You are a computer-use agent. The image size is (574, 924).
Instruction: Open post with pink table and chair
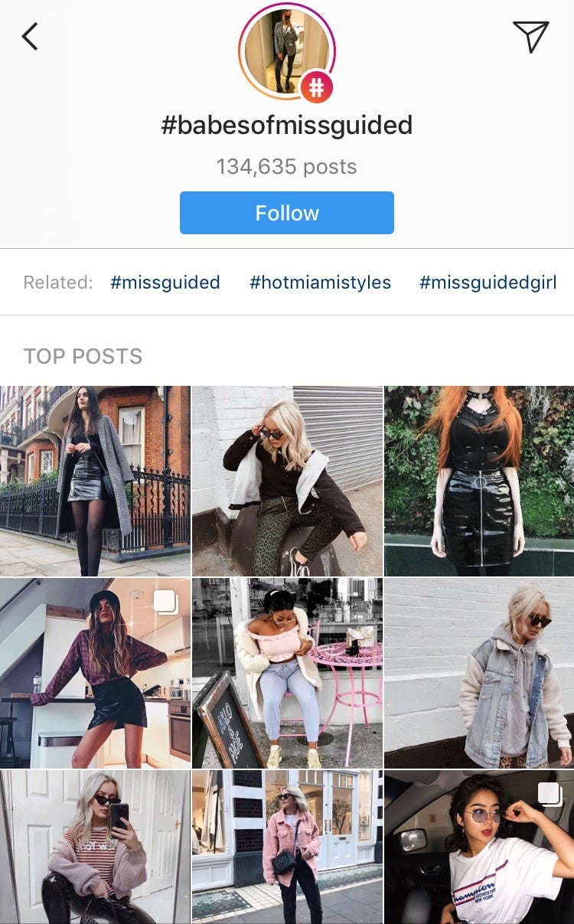[x=287, y=673]
